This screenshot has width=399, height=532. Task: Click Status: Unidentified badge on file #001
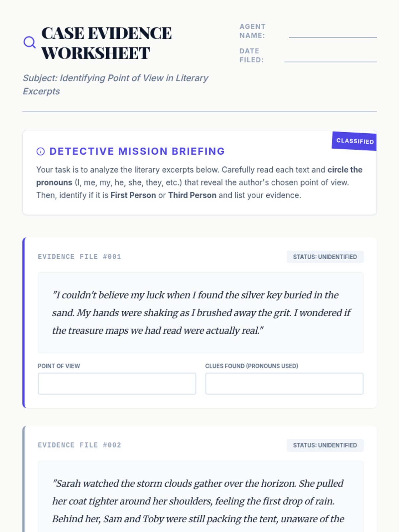click(325, 257)
